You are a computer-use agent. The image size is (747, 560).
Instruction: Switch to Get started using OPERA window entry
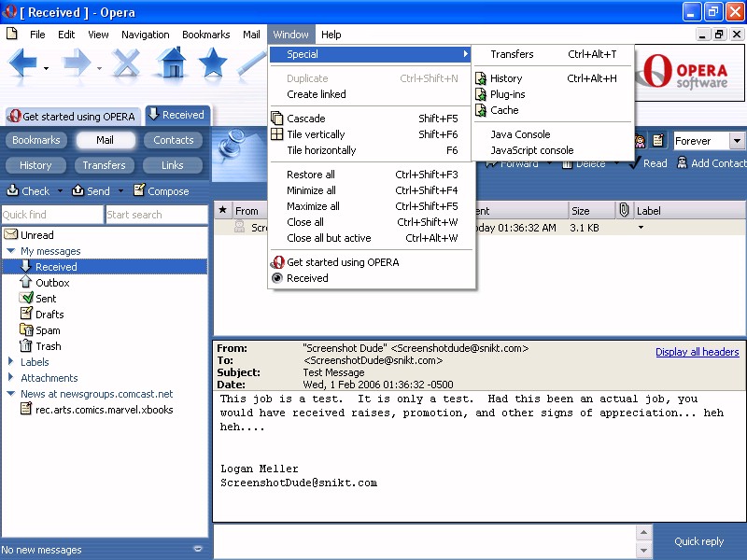tap(342, 262)
